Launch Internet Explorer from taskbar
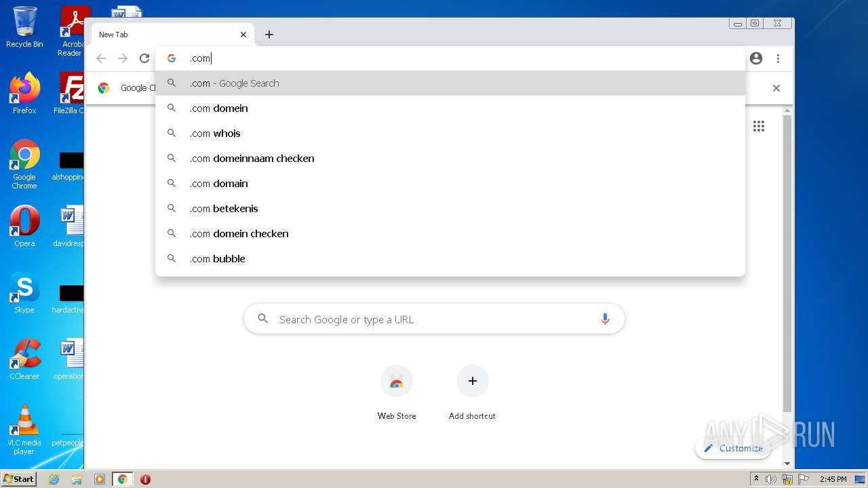 [x=54, y=479]
